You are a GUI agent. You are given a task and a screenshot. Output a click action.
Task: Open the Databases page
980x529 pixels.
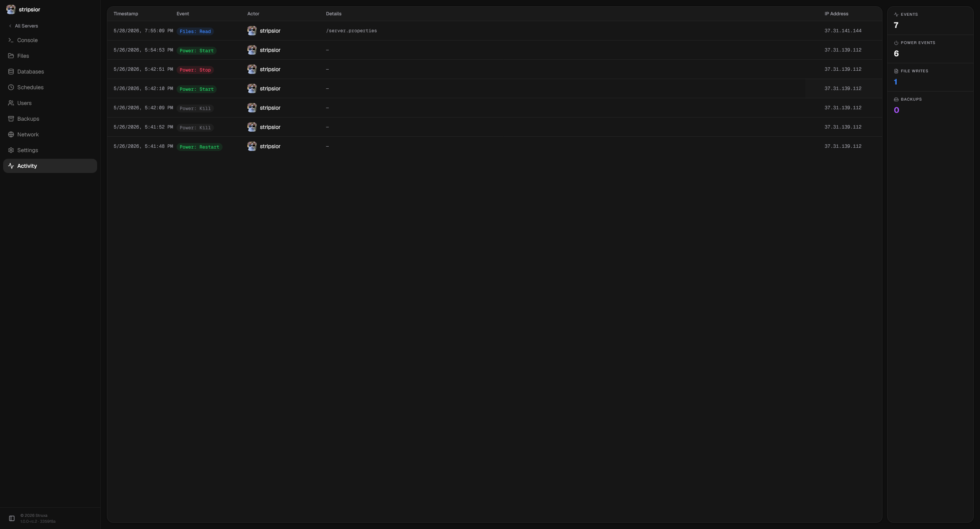click(50, 72)
